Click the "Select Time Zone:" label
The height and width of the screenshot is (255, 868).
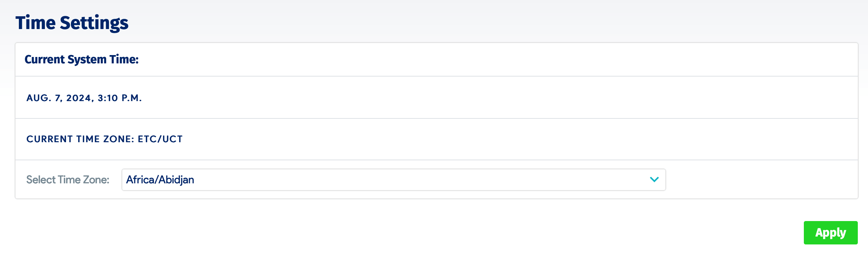click(x=68, y=180)
